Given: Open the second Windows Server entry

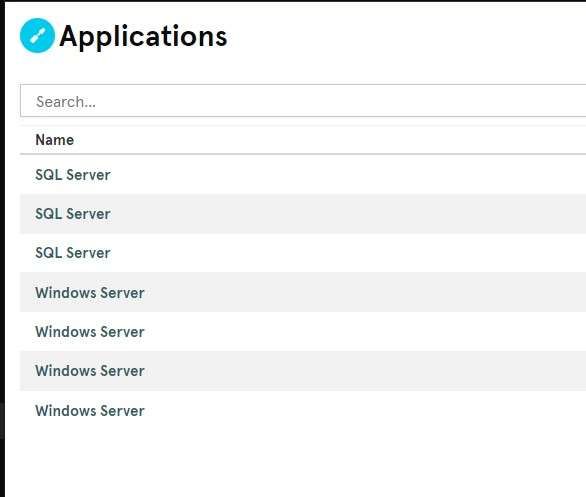Looking at the screenshot, I should coord(90,331).
